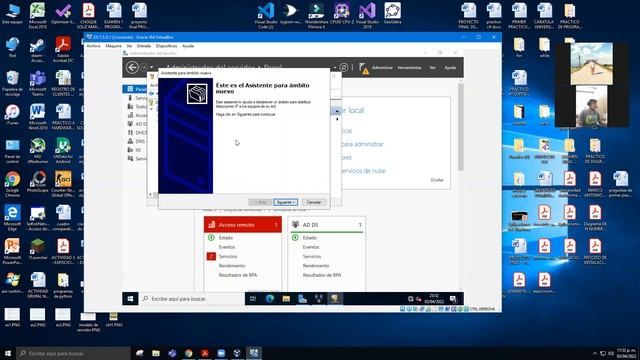The width and height of the screenshot is (640, 360).
Task: Open Microsoft Teams desktop icon
Action: (38, 83)
